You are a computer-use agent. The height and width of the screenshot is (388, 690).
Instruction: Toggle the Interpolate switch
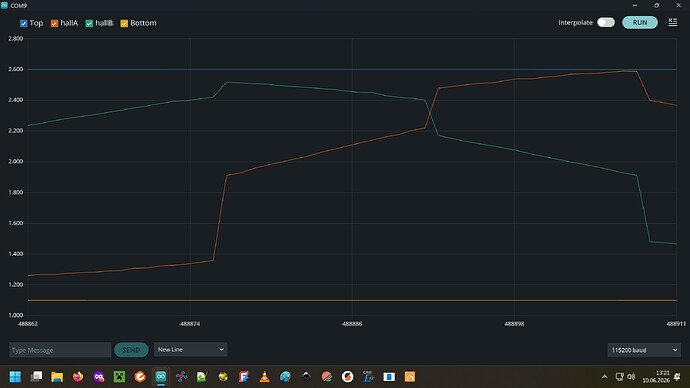pos(606,22)
